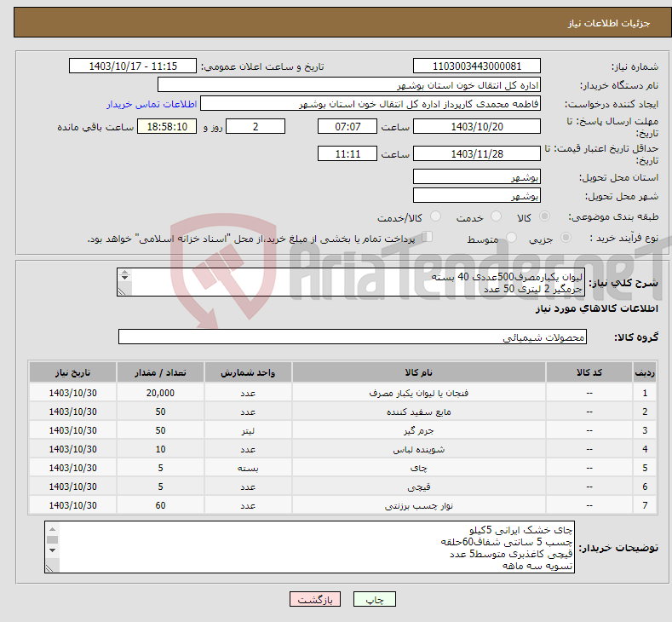Click quantity 20,000 in row 1
672x622 pixels.
tap(160, 393)
